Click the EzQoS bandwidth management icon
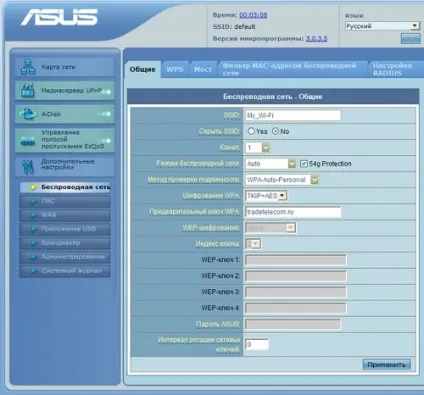The image size is (424, 395). [x=28, y=141]
